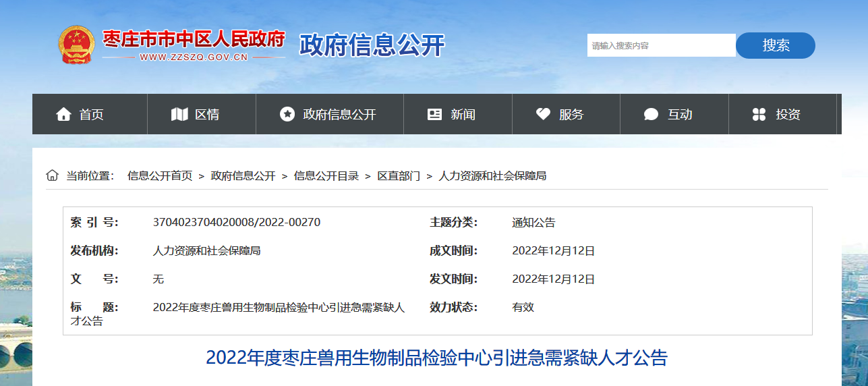Screen dimensions: 868x386
Task: Click the national emblem logo
Action: 77,45
